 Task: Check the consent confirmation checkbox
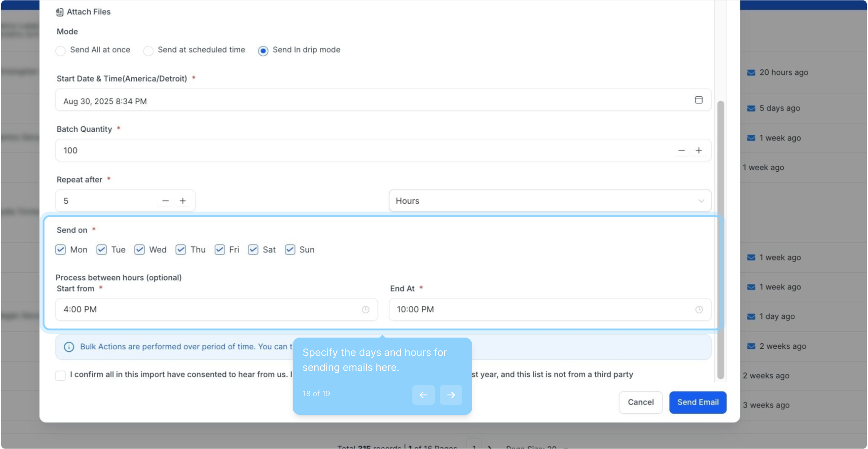tap(61, 375)
